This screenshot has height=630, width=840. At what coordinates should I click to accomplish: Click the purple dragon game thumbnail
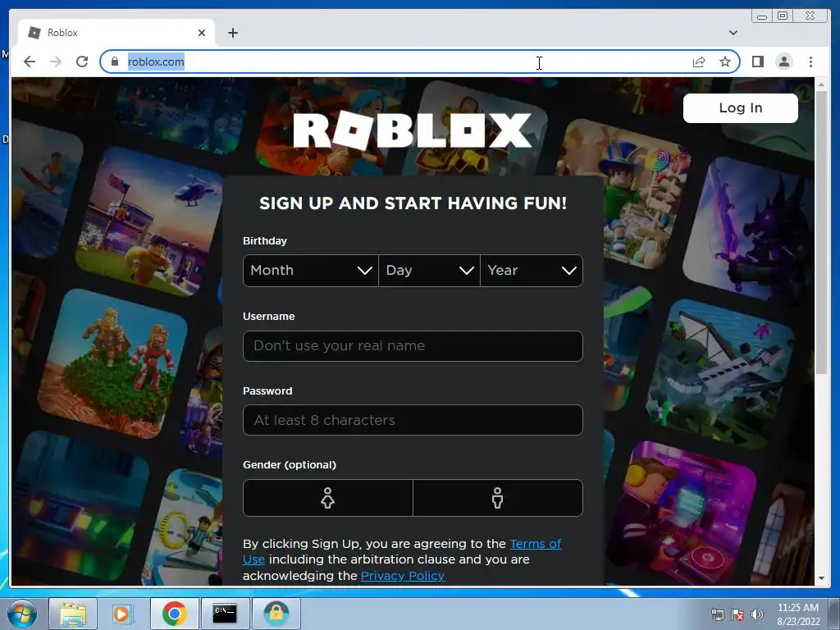(x=750, y=230)
